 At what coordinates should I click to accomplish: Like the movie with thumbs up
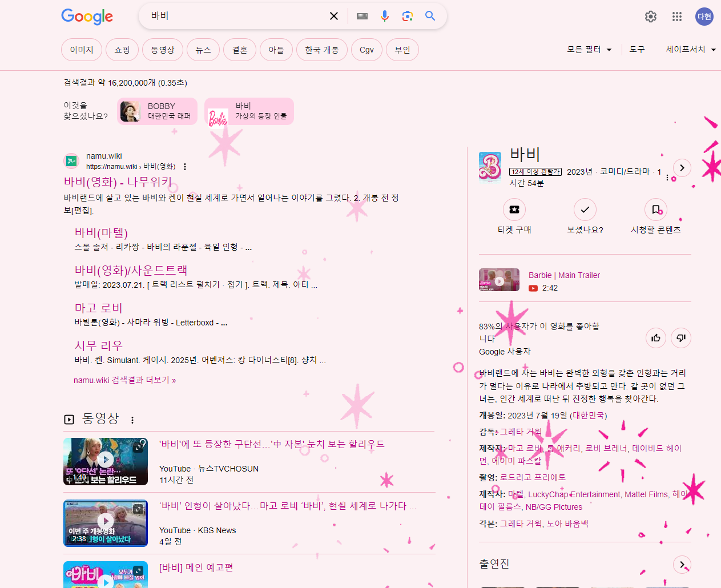(656, 338)
